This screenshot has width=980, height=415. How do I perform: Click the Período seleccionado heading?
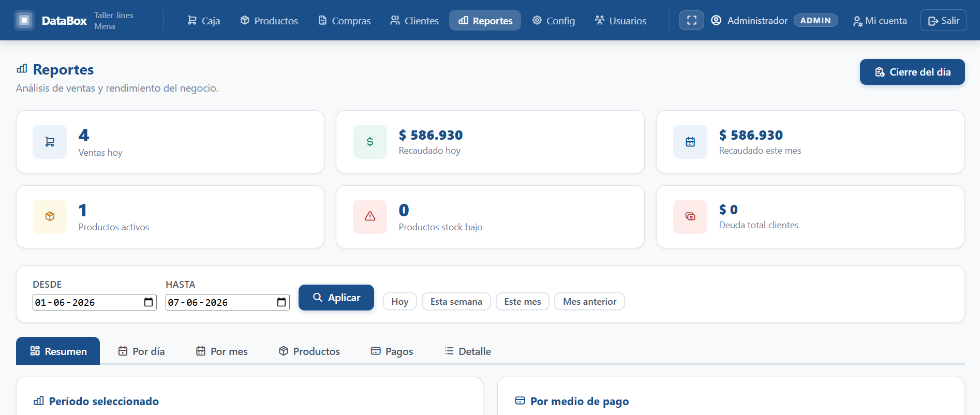point(104,401)
